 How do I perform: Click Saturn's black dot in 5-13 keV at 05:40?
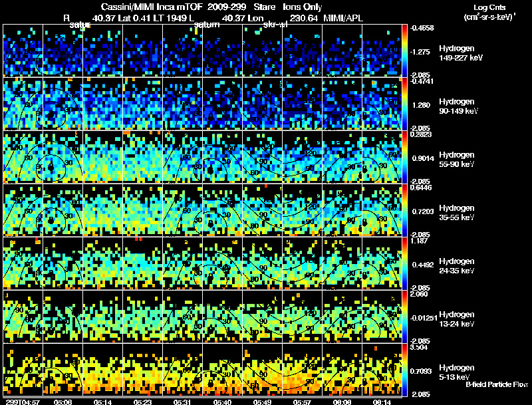click(x=210, y=383)
